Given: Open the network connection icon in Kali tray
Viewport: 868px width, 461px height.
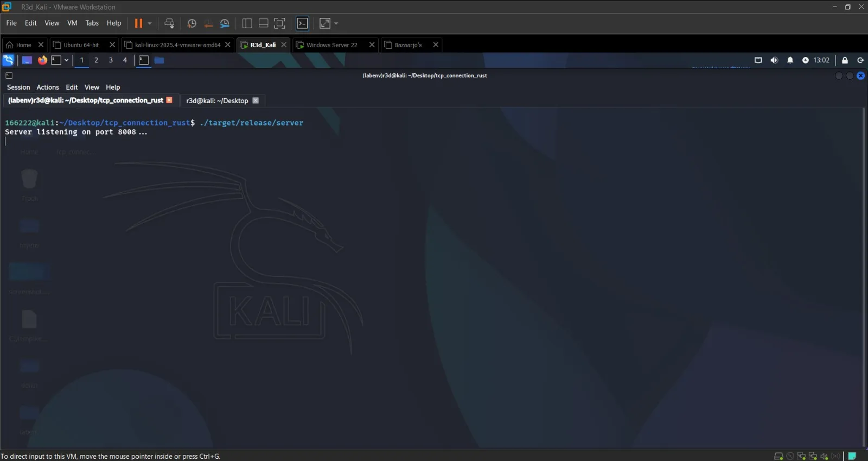Looking at the screenshot, I should (x=758, y=60).
